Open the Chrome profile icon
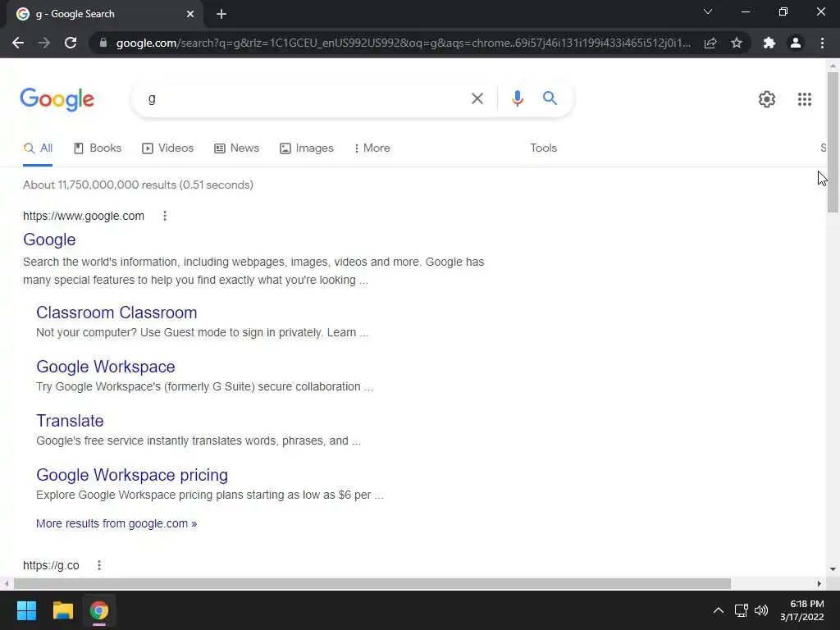840x630 pixels. click(796, 43)
